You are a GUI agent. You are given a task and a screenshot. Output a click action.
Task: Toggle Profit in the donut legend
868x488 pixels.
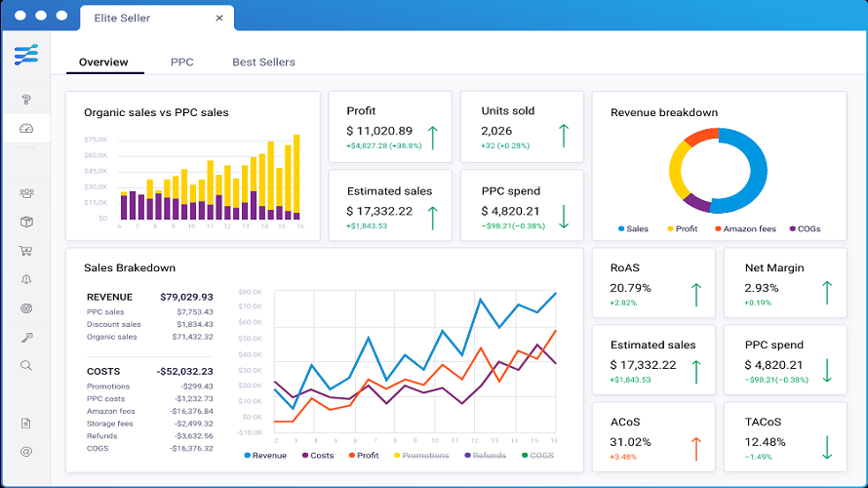point(682,228)
